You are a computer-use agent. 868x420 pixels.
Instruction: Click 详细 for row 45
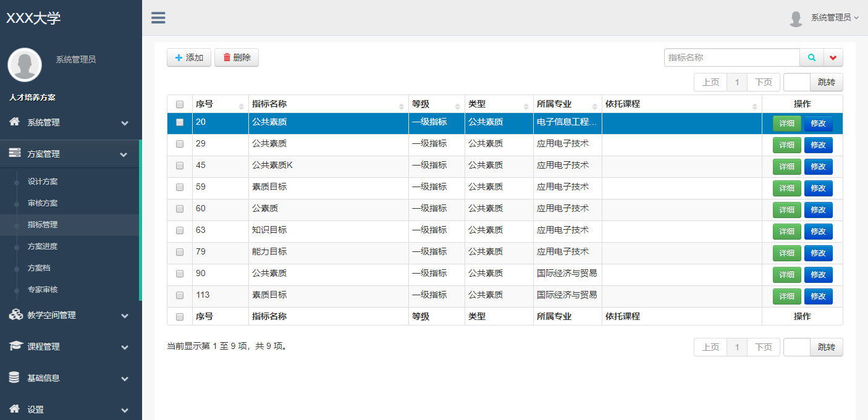tap(786, 167)
